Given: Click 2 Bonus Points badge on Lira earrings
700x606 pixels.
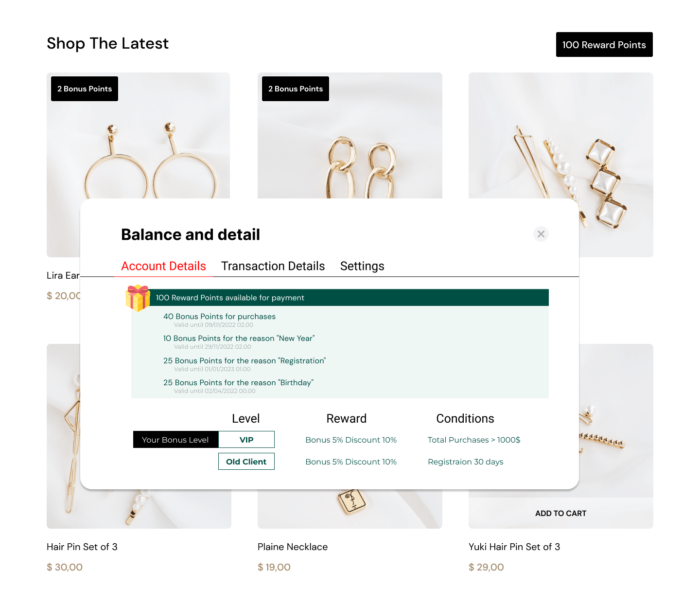Looking at the screenshot, I should point(85,89).
